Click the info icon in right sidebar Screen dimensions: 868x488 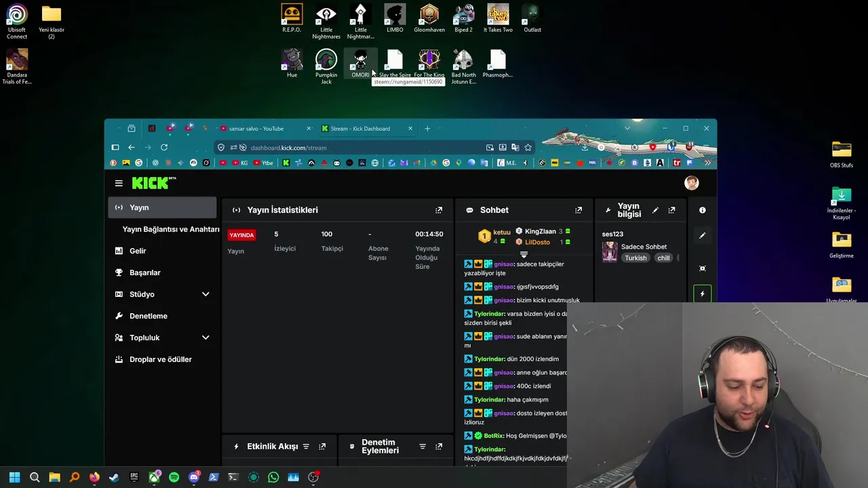(x=703, y=210)
